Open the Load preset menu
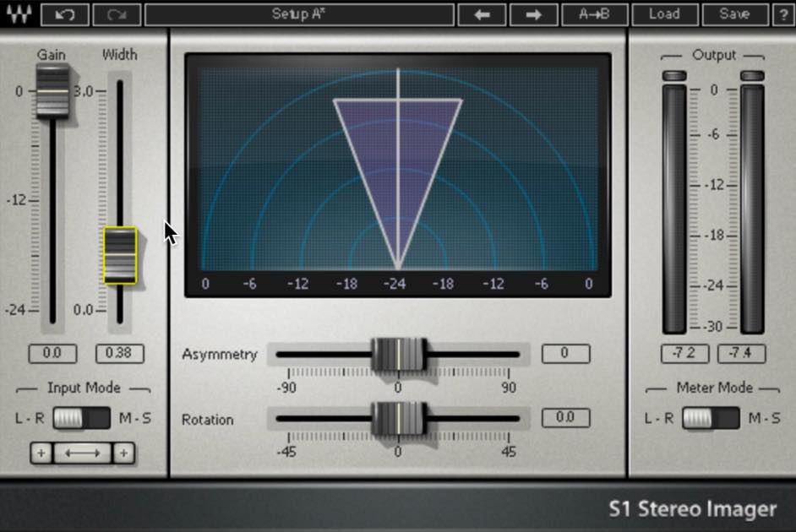 [x=664, y=14]
